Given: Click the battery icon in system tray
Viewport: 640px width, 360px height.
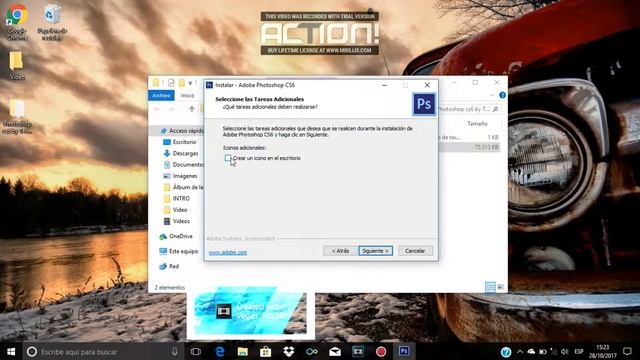Looking at the screenshot, I should pyautogui.click(x=542, y=351).
